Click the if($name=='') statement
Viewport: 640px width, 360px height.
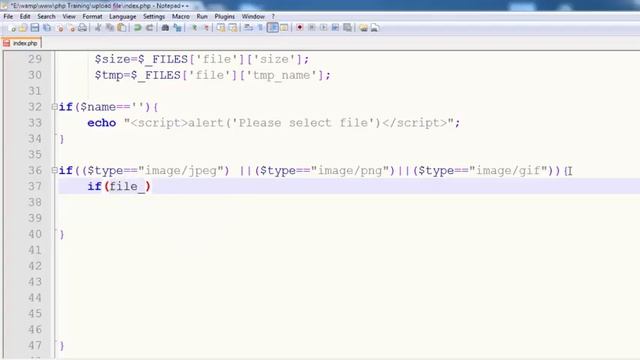point(108,107)
